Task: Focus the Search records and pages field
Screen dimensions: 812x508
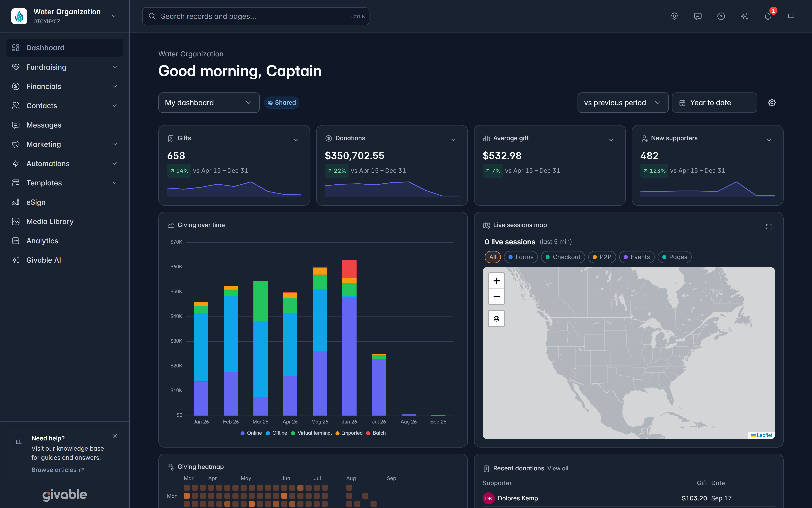Action: pyautogui.click(x=256, y=16)
